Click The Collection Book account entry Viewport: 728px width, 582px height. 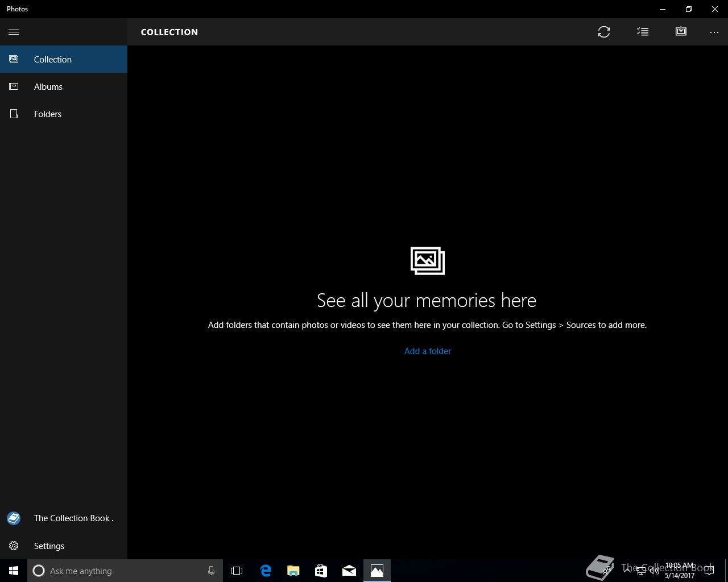64,518
